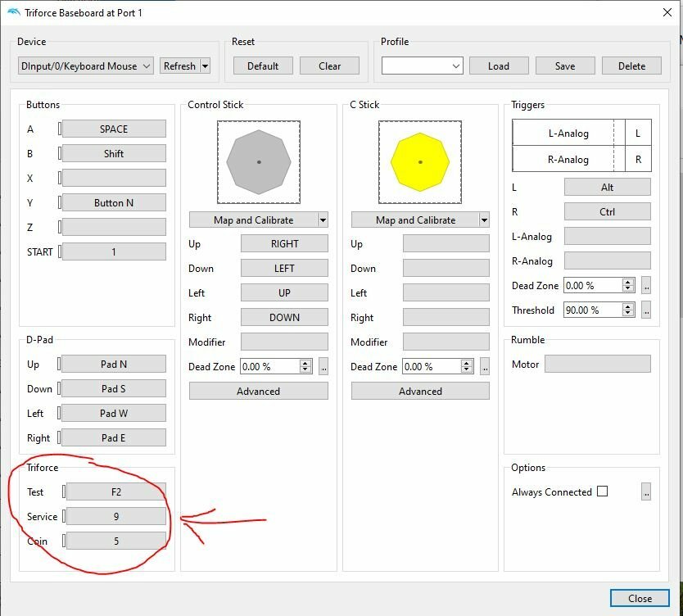Click C Stick Map and Calibrate button

(415, 220)
